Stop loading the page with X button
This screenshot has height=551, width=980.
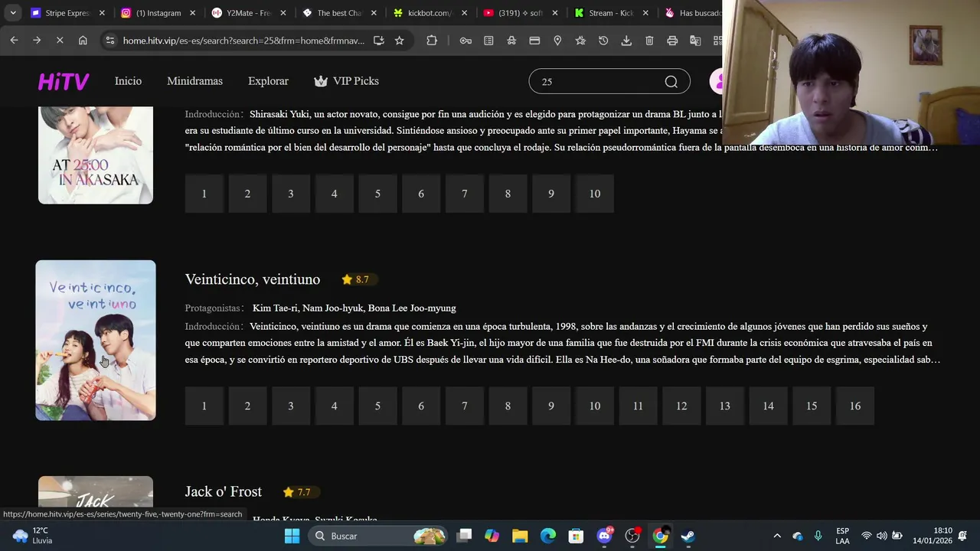click(x=60, y=41)
